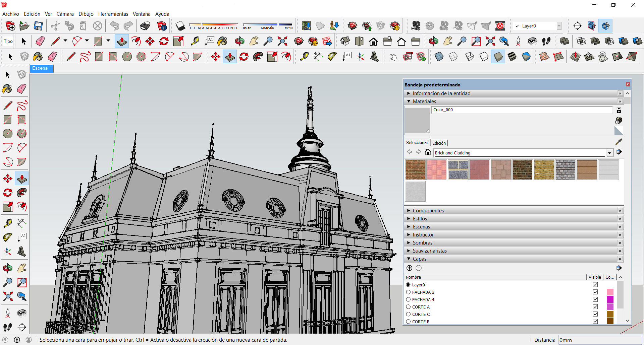
Task: Open the Brick and Cladding materials dropdown
Action: point(610,153)
